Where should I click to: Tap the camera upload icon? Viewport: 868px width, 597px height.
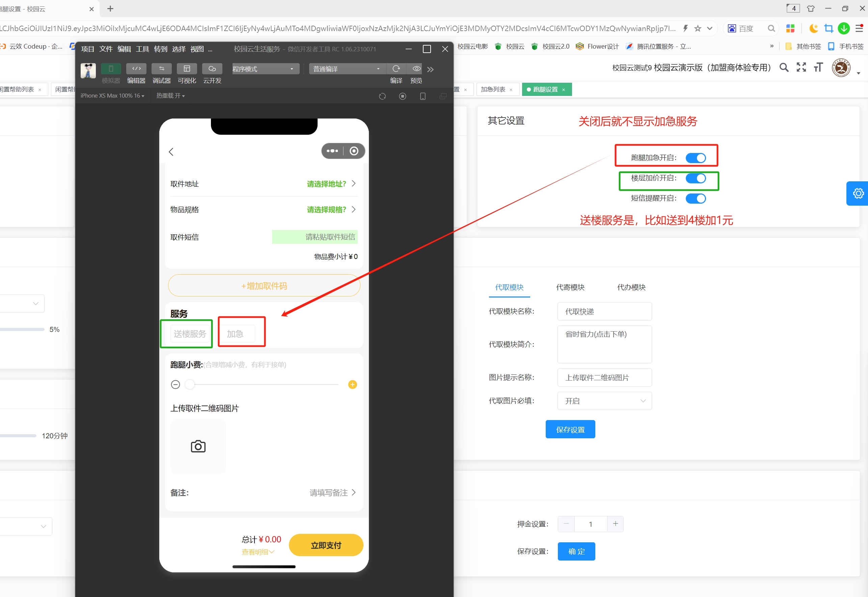click(198, 446)
